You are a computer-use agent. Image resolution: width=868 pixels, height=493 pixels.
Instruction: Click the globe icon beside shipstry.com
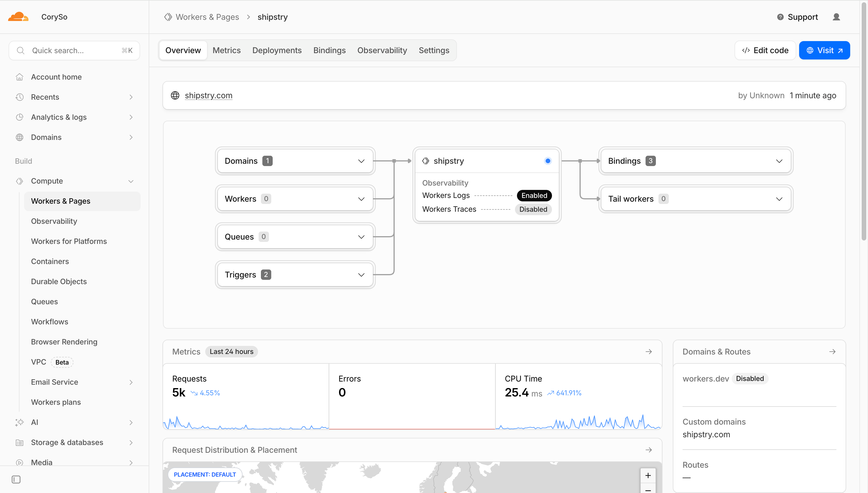(x=175, y=95)
